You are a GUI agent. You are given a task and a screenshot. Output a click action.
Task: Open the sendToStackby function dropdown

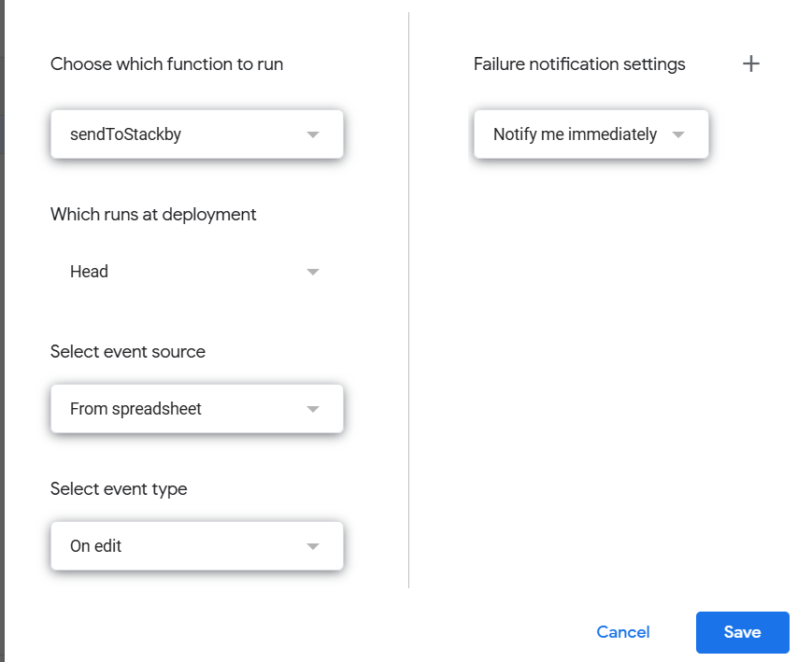(197, 134)
